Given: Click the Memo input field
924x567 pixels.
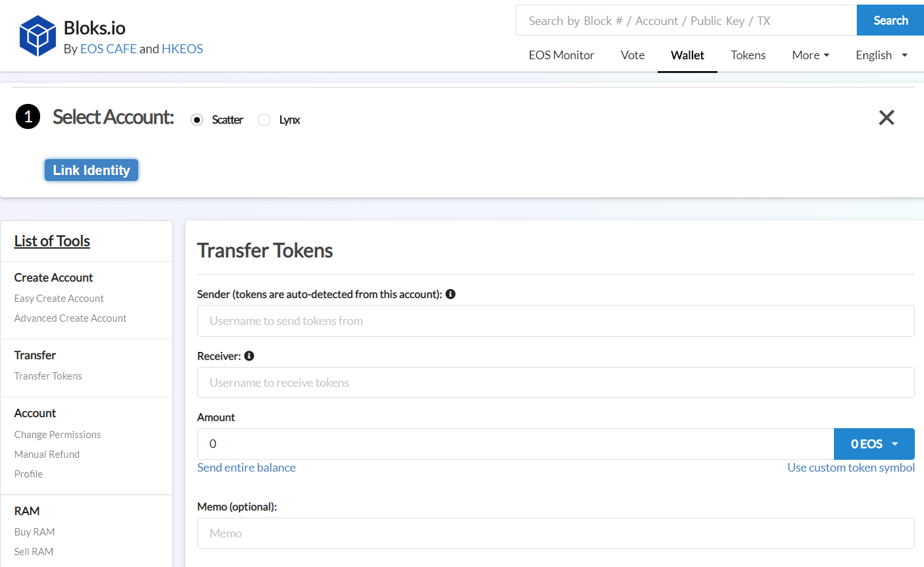Looking at the screenshot, I should pos(556,533).
